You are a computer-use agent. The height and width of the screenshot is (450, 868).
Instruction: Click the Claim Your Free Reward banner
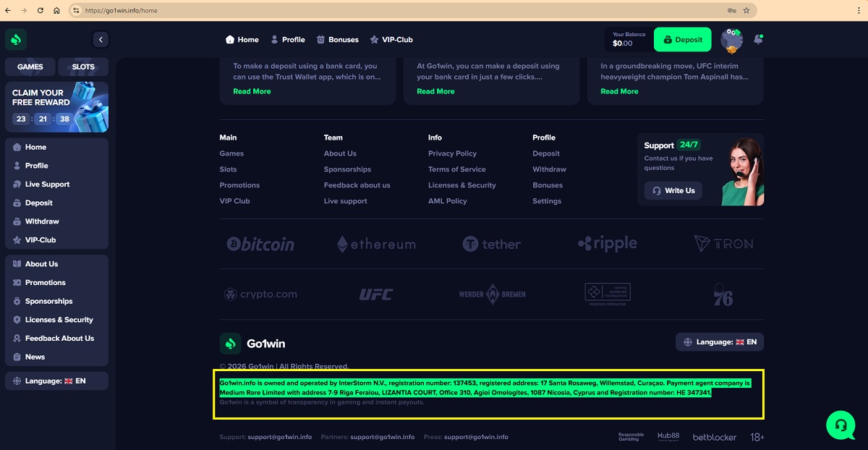click(56, 106)
